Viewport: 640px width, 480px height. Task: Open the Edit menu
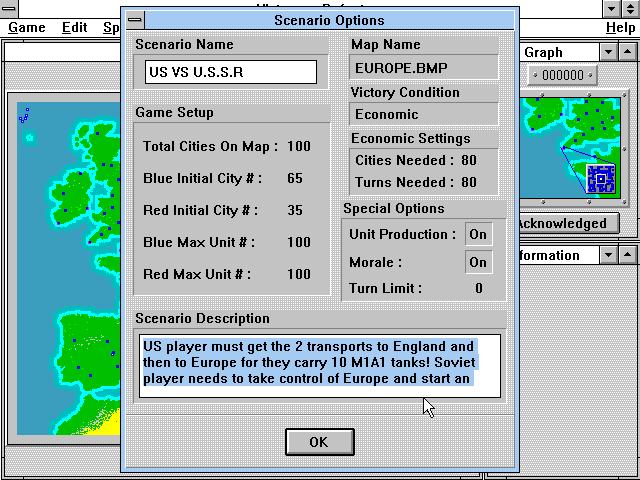(x=74, y=28)
